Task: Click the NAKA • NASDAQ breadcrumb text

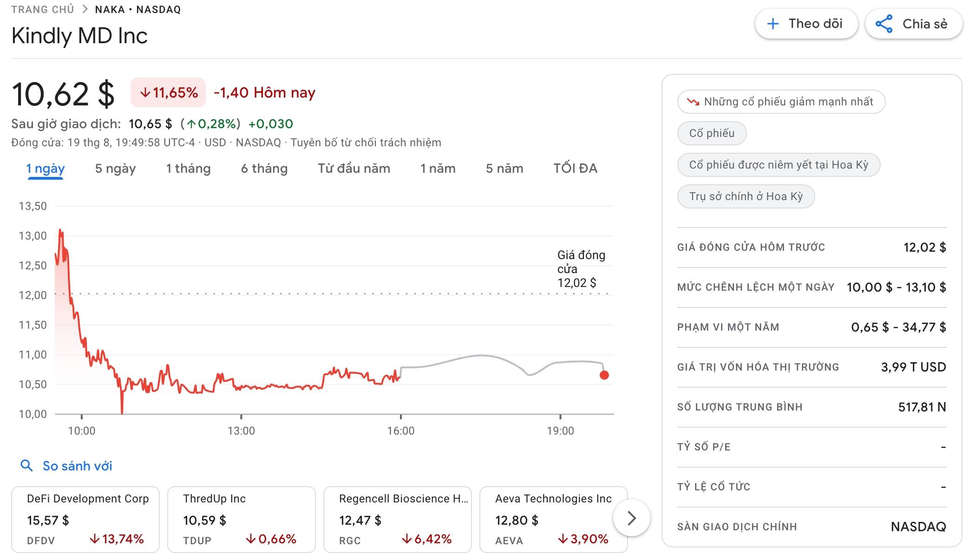Action: click(x=138, y=9)
